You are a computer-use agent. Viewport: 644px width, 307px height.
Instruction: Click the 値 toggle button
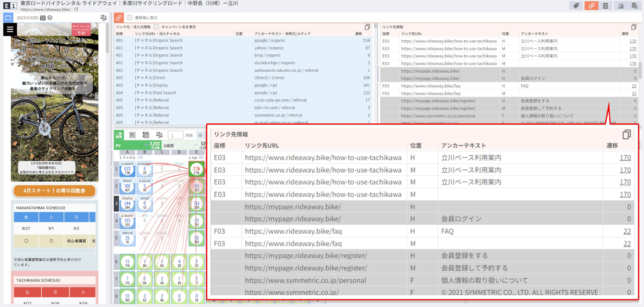click(200, 135)
